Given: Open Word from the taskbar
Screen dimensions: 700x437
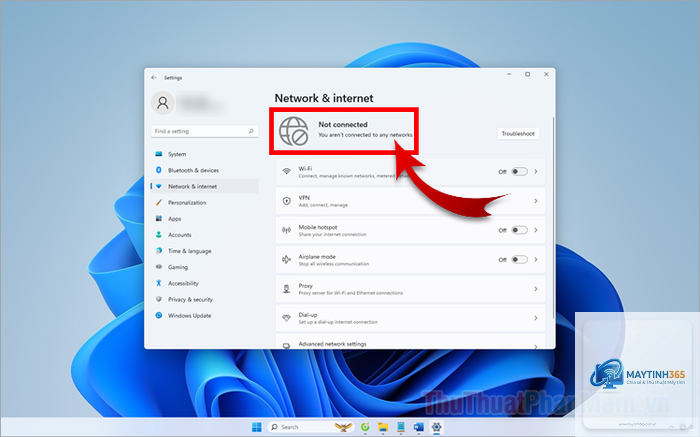Looking at the screenshot, I should tap(418, 427).
